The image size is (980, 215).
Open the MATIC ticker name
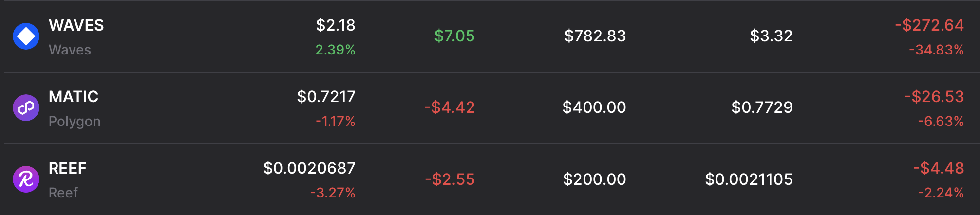tap(74, 97)
